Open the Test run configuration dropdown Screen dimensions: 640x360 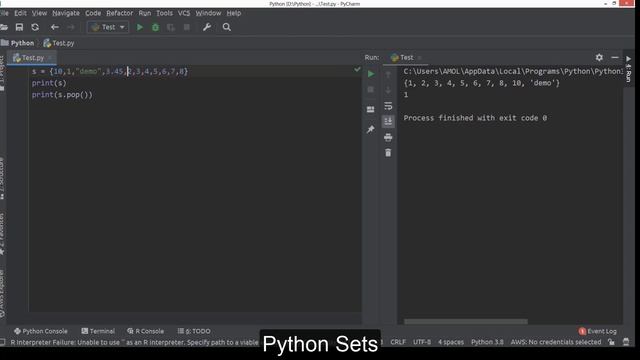[108, 27]
